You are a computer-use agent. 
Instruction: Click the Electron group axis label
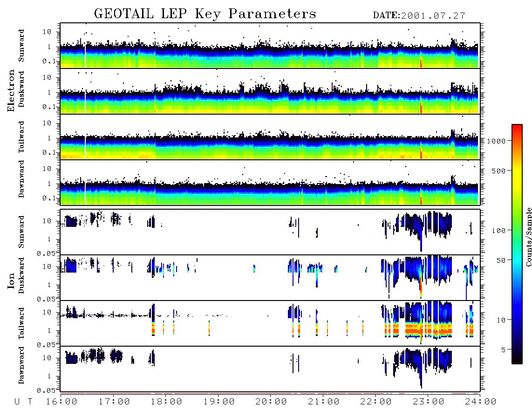(11, 90)
